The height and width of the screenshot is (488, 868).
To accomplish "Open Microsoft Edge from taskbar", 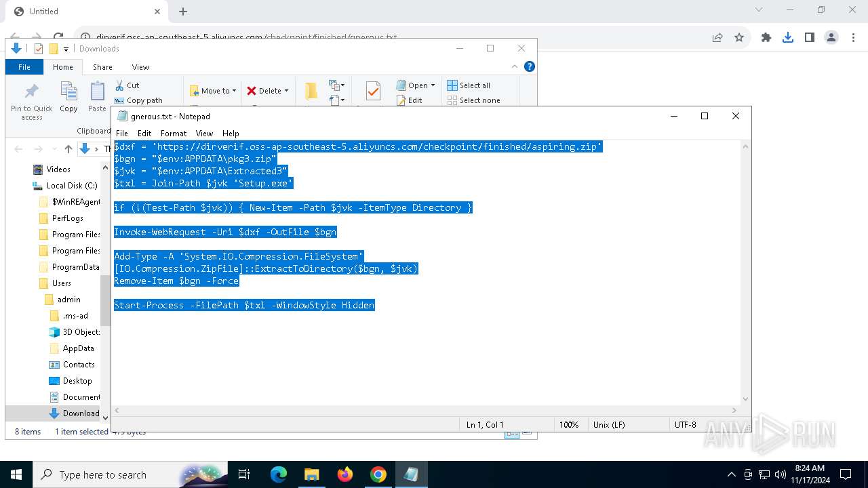I will 279,474.
